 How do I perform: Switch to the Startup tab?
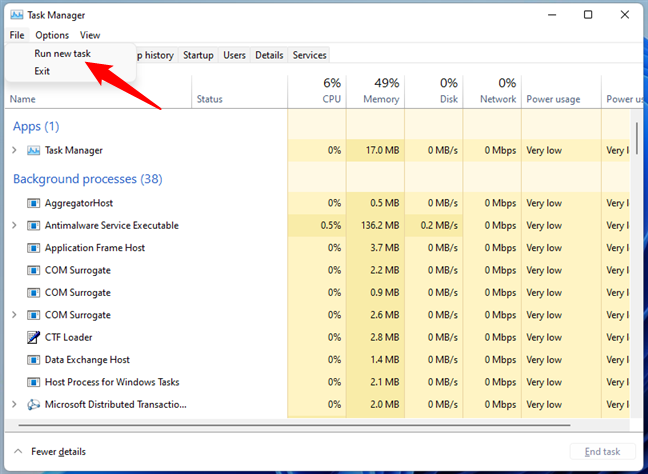(198, 55)
